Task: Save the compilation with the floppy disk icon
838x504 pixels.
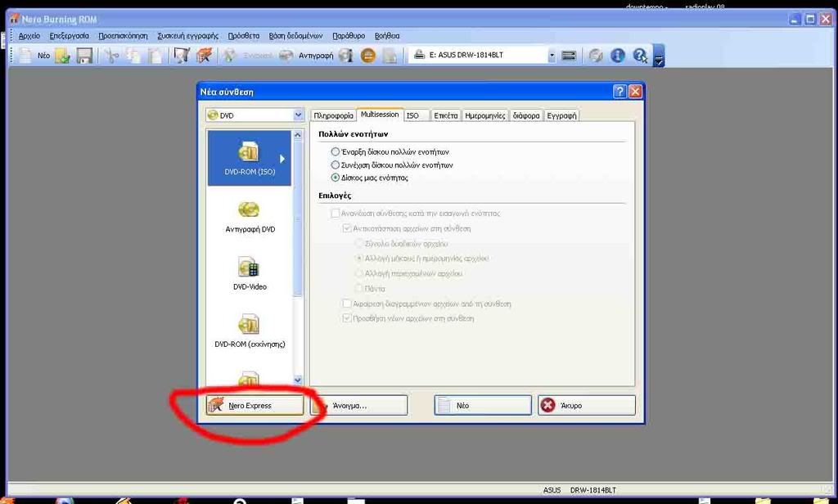Action: pos(84,55)
